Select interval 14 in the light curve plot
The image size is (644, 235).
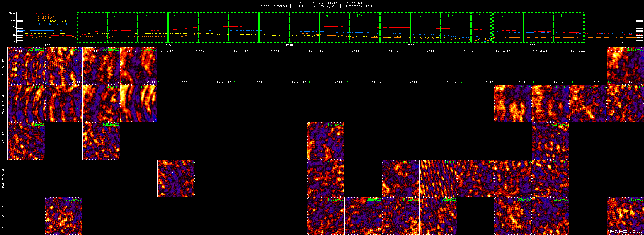click(481, 27)
